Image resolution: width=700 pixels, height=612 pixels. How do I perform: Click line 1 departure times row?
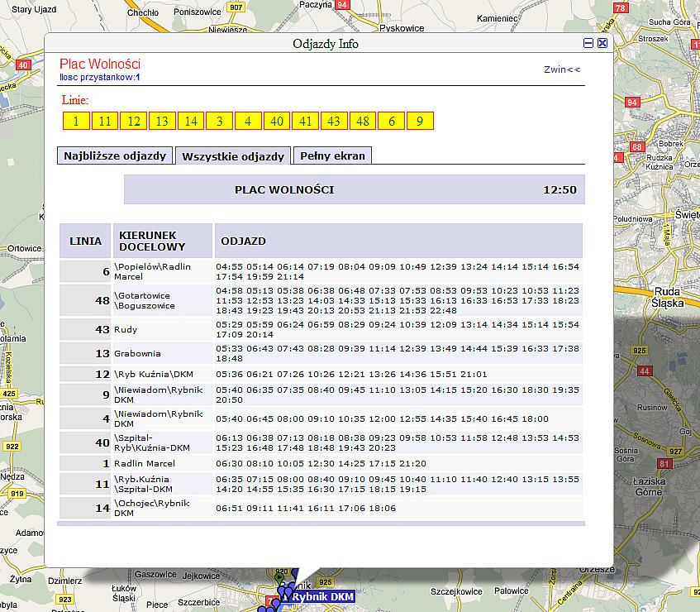coord(321,463)
